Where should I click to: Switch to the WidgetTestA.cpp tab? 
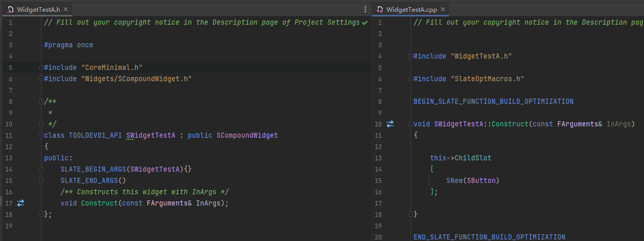pyautogui.click(x=411, y=9)
